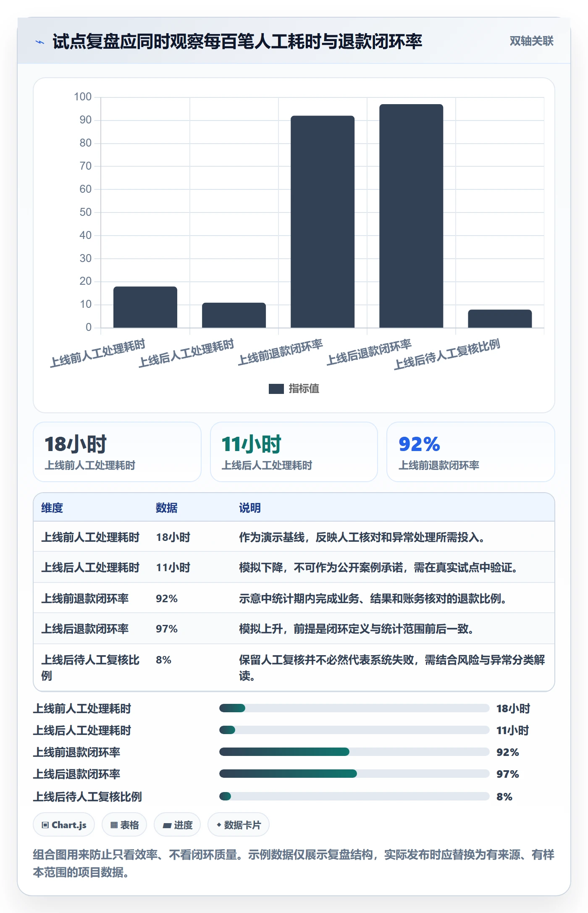Screen dimensions: 588x913
Task: Click the 上线前人工处理耗时 progress bar
Action: (x=354, y=708)
